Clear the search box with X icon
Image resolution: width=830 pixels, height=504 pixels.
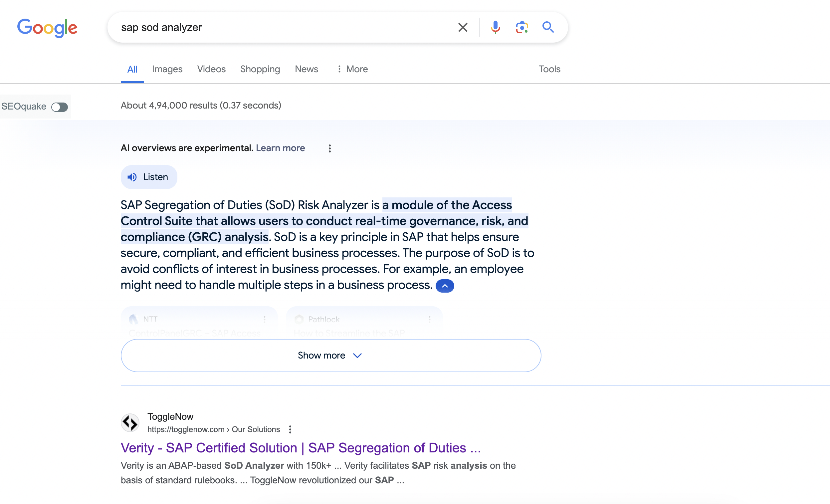click(x=463, y=27)
